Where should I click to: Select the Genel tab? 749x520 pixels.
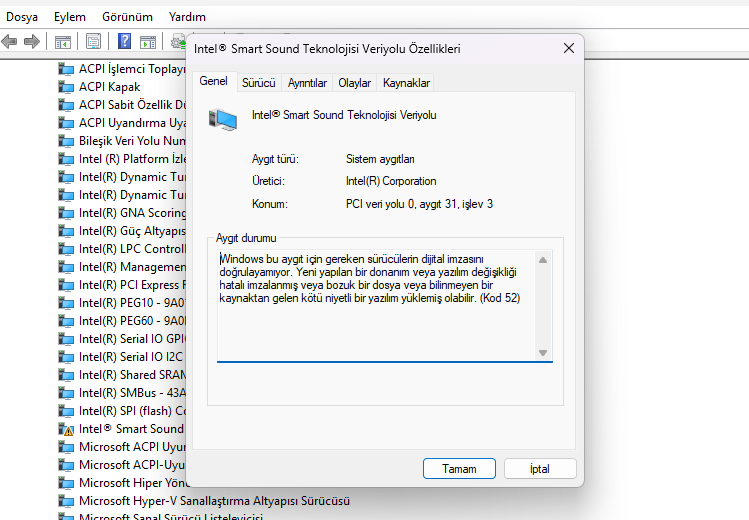[x=214, y=81]
